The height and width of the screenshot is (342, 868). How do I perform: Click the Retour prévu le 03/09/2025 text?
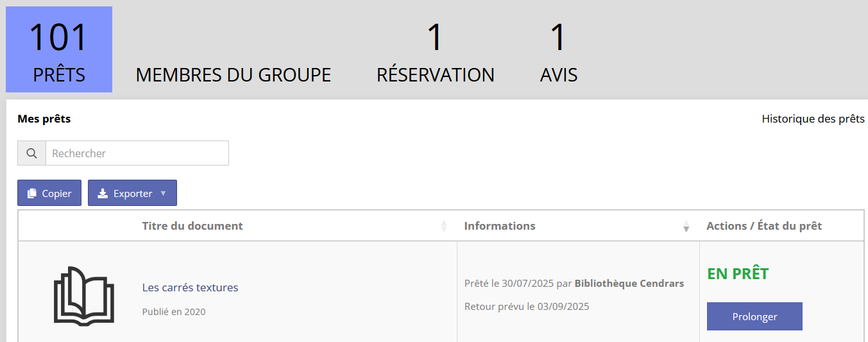pos(527,307)
